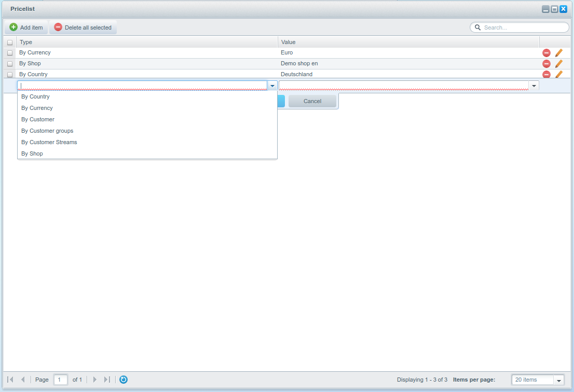Image resolution: width=574 pixels, height=392 pixels.
Task: Click the pencil edit icon for Euro row
Action: click(x=558, y=53)
